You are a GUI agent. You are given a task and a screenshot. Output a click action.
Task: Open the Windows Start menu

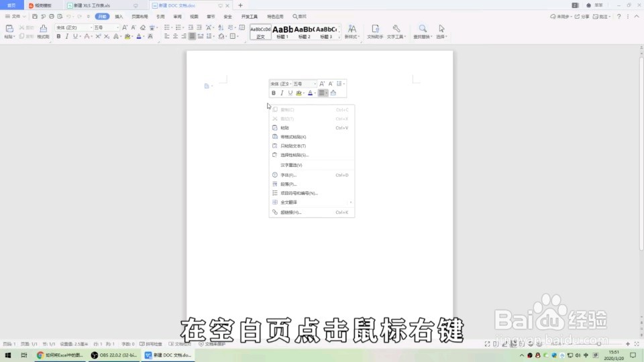coord(8,355)
